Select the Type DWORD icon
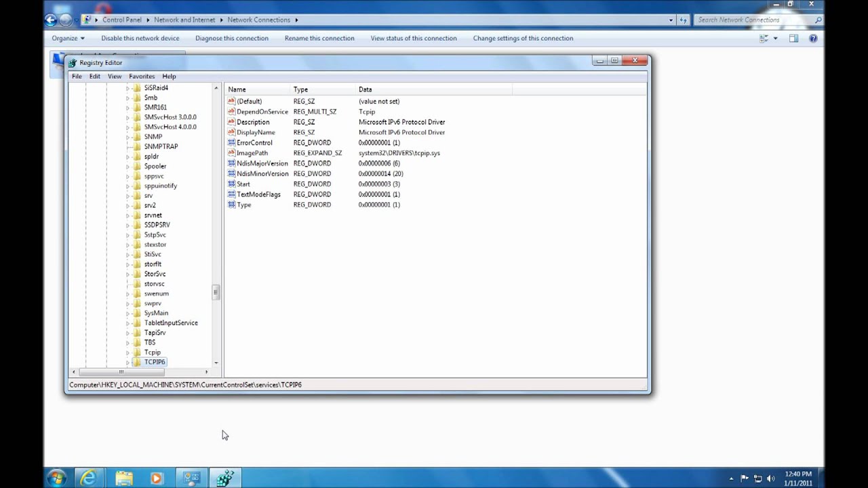The image size is (868, 488). 231,205
